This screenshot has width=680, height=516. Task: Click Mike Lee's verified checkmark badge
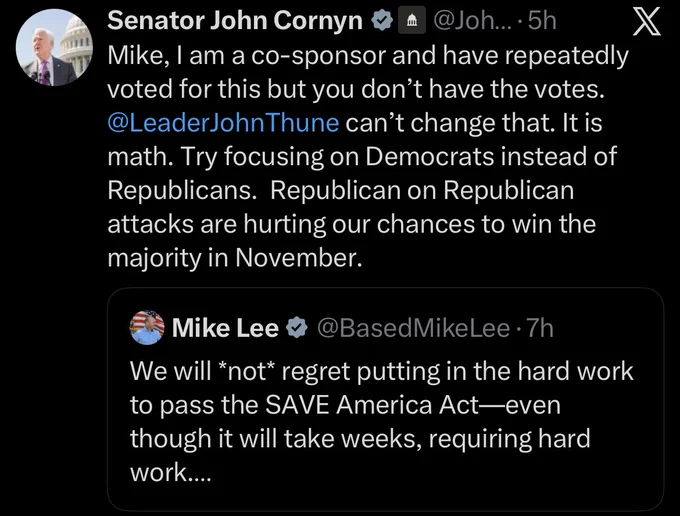(297, 328)
